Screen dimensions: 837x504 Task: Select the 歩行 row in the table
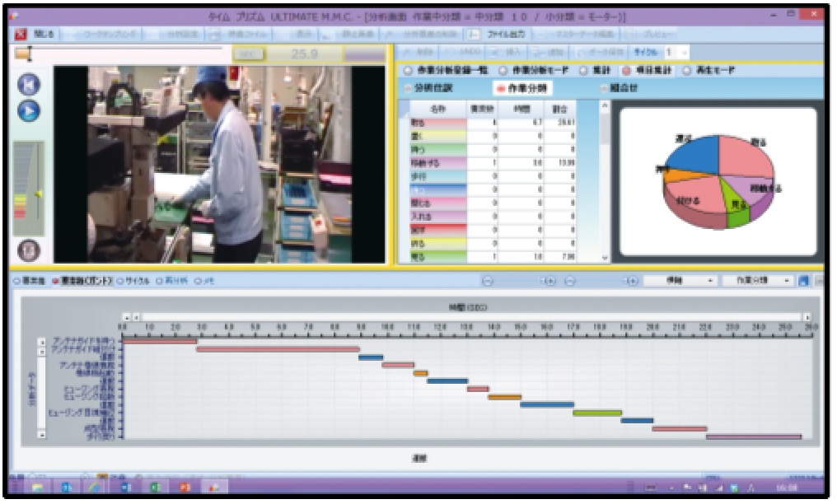click(x=492, y=176)
